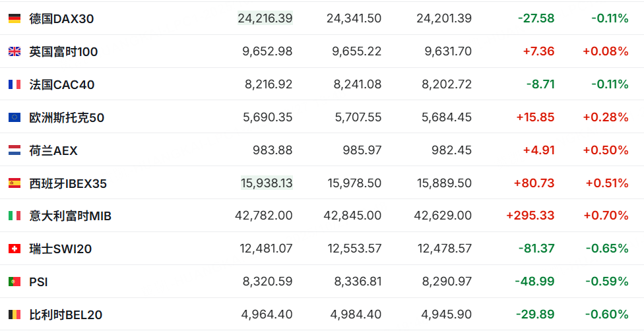Click the French flag icon
This screenshot has width=644, height=331.
coord(15,84)
